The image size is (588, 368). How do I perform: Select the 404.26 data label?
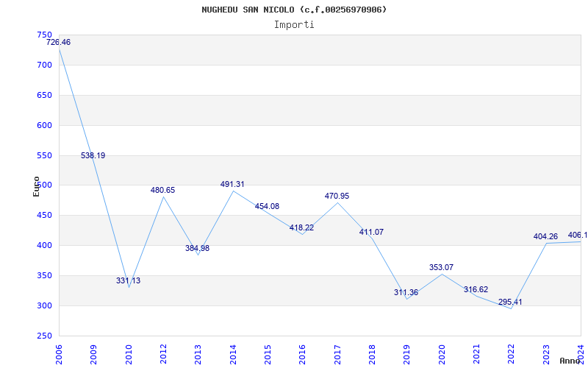click(545, 236)
